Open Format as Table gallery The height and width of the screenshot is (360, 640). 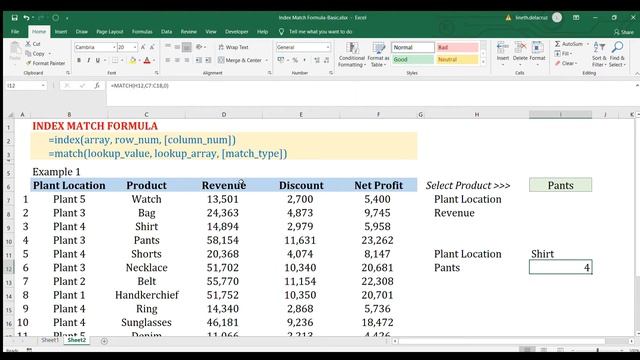pos(378,55)
